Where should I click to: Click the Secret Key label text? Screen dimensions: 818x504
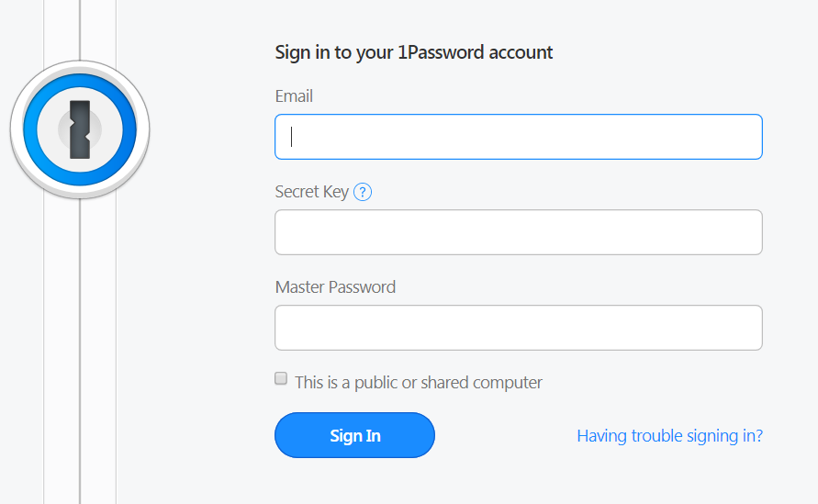pyautogui.click(x=311, y=192)
